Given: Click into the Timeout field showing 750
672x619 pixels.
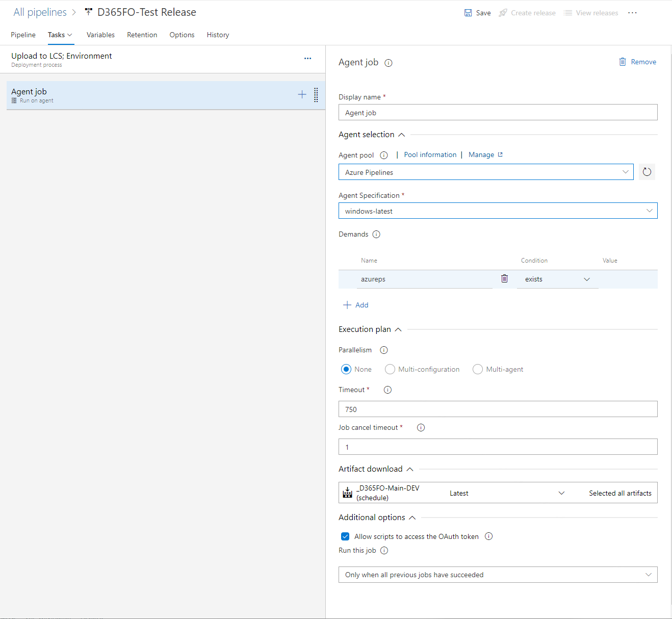Looking at the screenshot, I should (498, 409).
